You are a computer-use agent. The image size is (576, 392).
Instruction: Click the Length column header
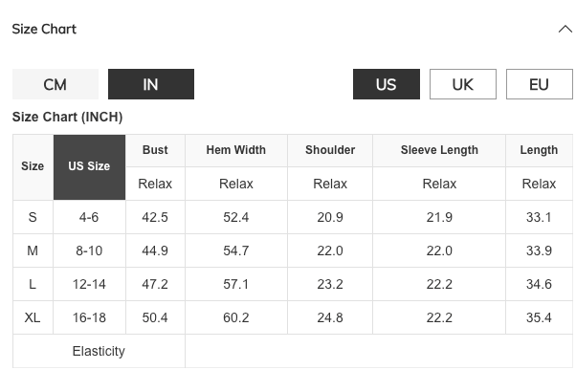point(539,150)
